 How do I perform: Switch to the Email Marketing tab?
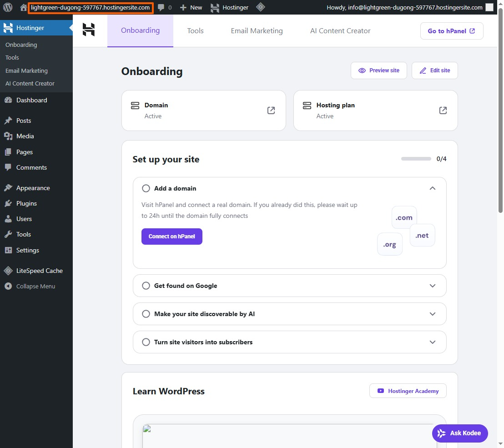point(257,31)
